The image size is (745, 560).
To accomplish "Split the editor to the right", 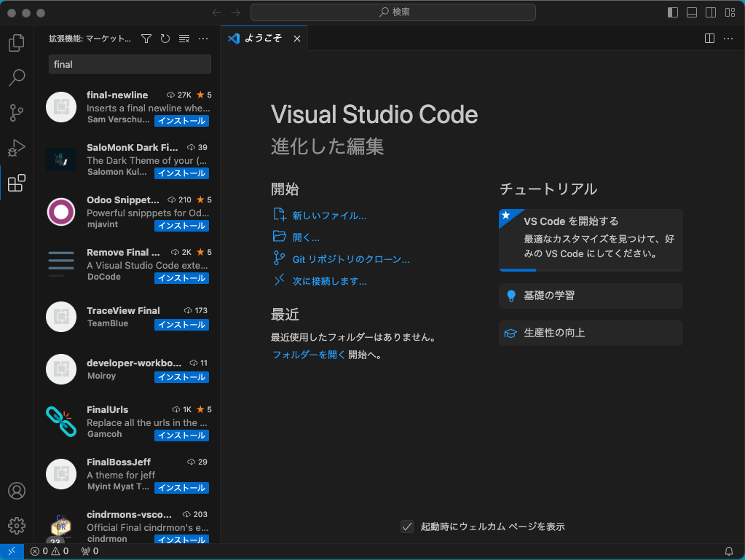I will 709,39.
